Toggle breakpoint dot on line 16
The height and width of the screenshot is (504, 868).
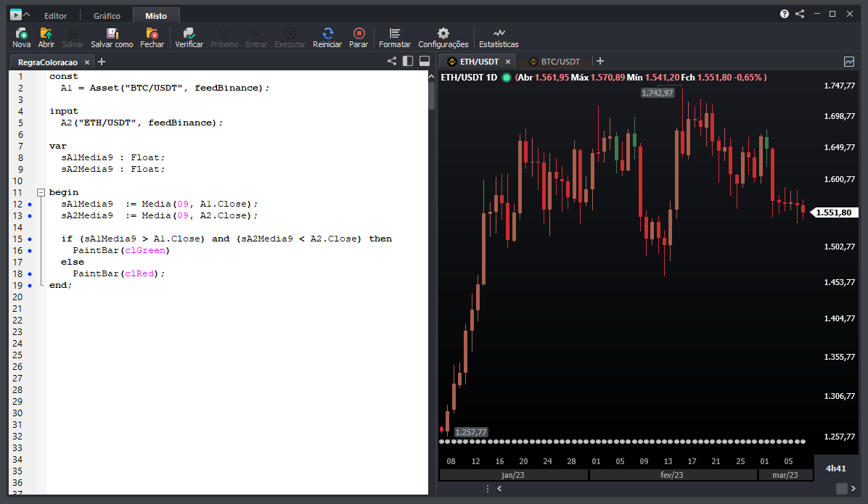tap(30, 251)
